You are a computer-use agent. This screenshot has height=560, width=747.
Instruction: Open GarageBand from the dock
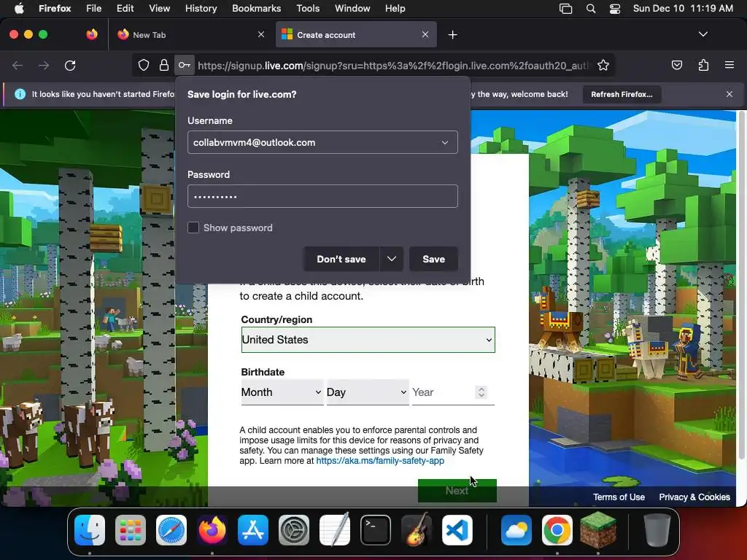click(417, 530)
